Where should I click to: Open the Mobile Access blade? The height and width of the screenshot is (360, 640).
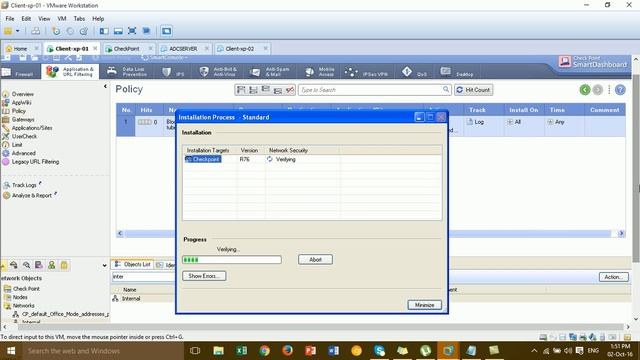tap(320, 72)
